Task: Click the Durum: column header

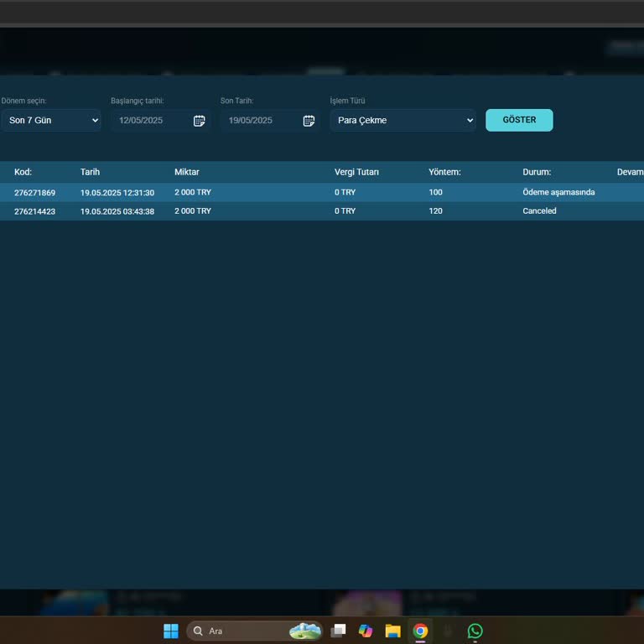Action: point(537,172)
